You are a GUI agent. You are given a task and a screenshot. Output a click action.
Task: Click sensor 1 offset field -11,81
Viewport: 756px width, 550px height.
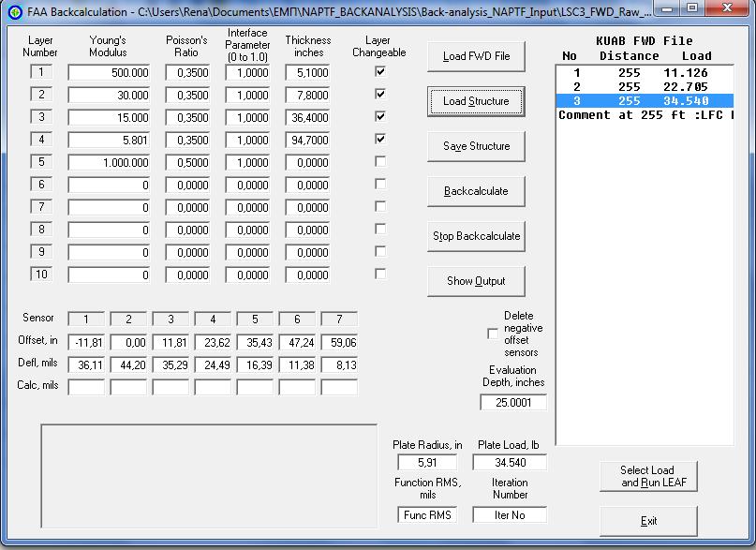[x=86, y=342]
